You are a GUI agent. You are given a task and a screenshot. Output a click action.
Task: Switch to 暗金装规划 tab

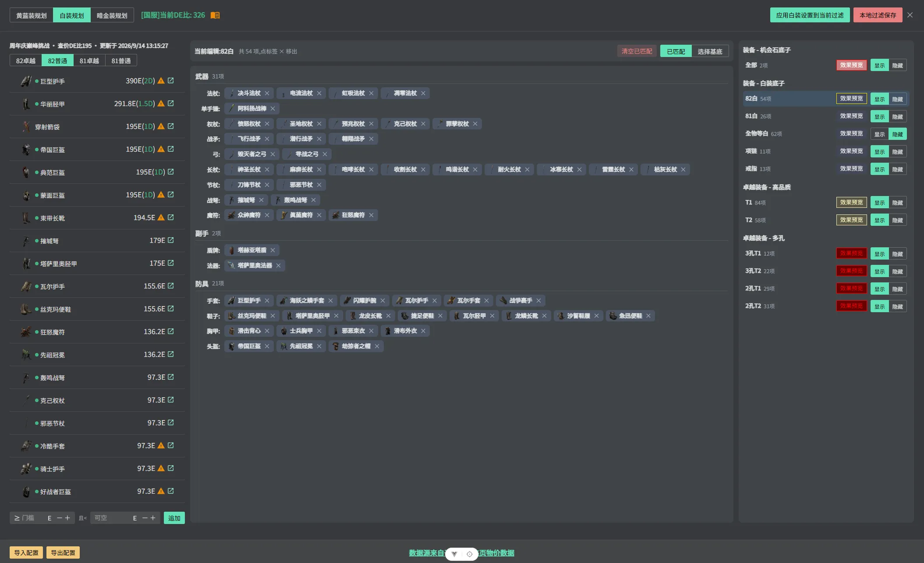click(112, 15)
